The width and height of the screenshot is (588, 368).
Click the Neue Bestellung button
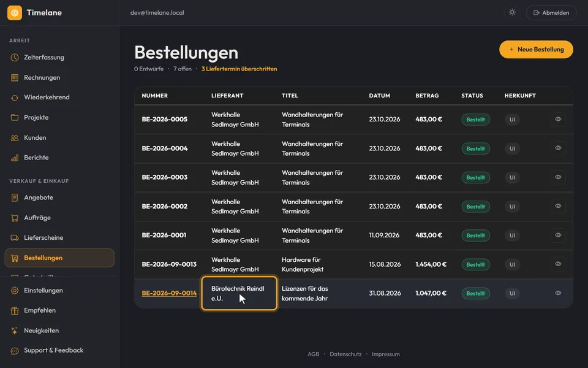pos(536,49)
